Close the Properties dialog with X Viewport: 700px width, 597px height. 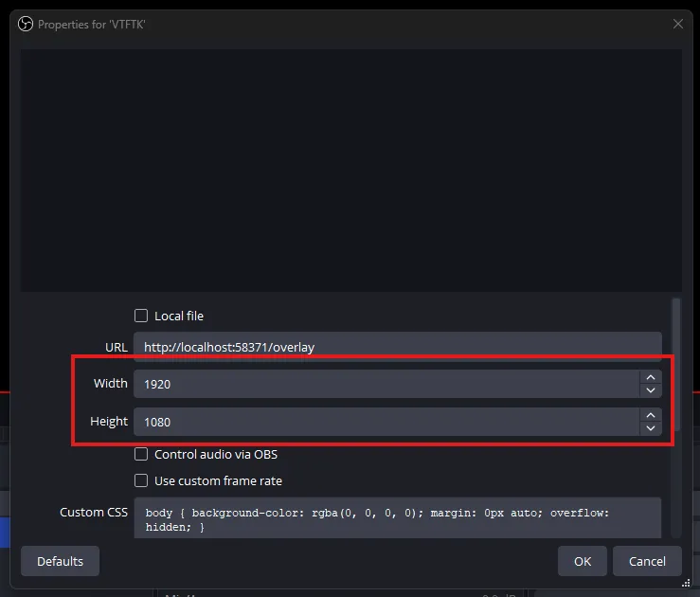pyautogui.click(x=677, y=24)
